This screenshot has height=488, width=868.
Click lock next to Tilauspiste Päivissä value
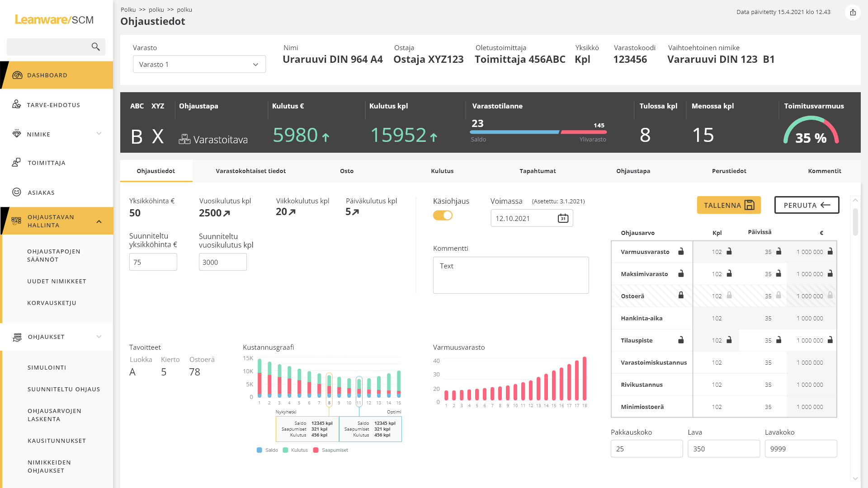778,340
